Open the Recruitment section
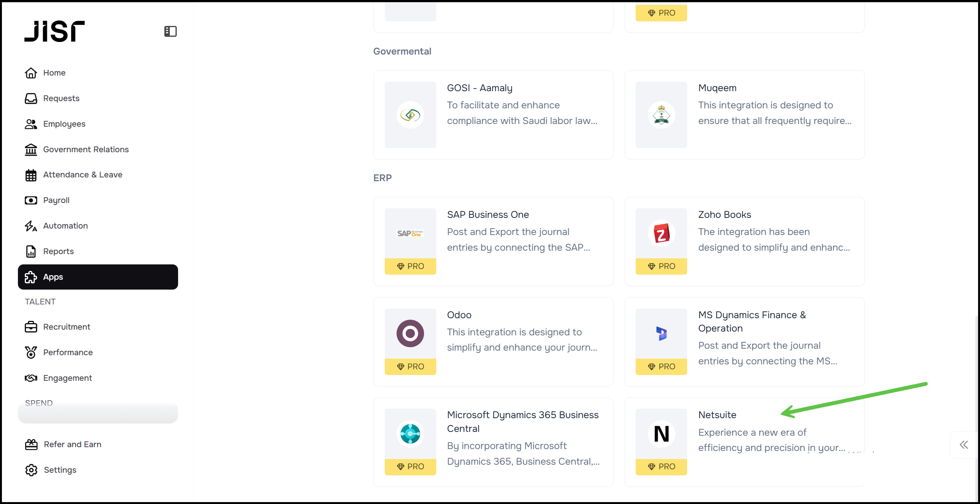This screenshot has height=504, width=980. (x=66, y=327)
